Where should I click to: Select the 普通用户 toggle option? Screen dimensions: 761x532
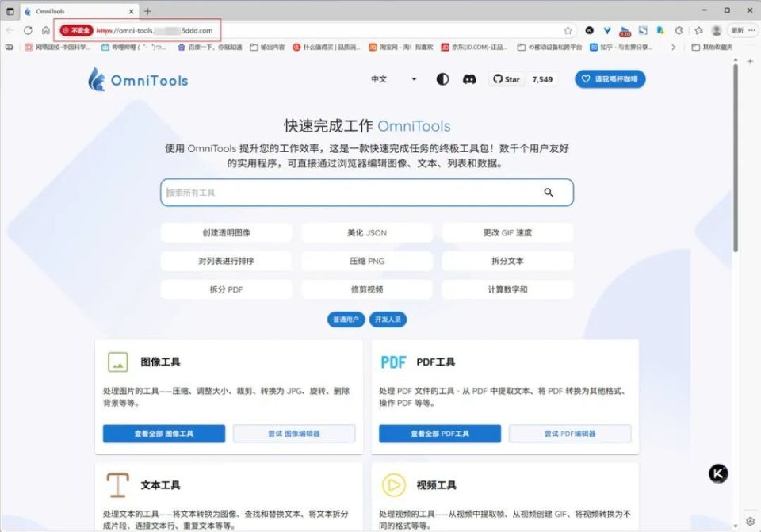[x=345, y=320]
